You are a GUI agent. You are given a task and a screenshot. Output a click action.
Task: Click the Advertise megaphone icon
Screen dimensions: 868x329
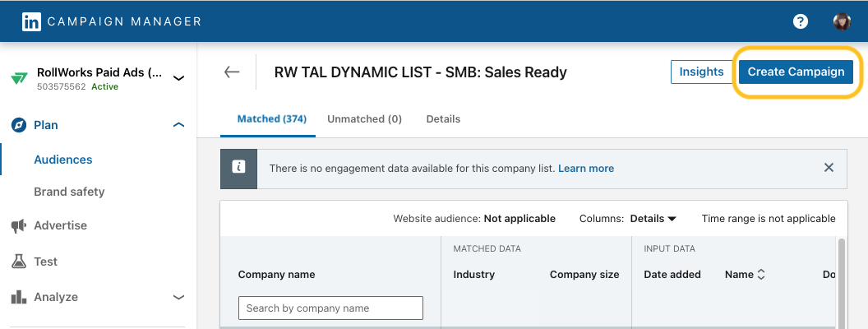pyautogui.click(x=19, y=226)
